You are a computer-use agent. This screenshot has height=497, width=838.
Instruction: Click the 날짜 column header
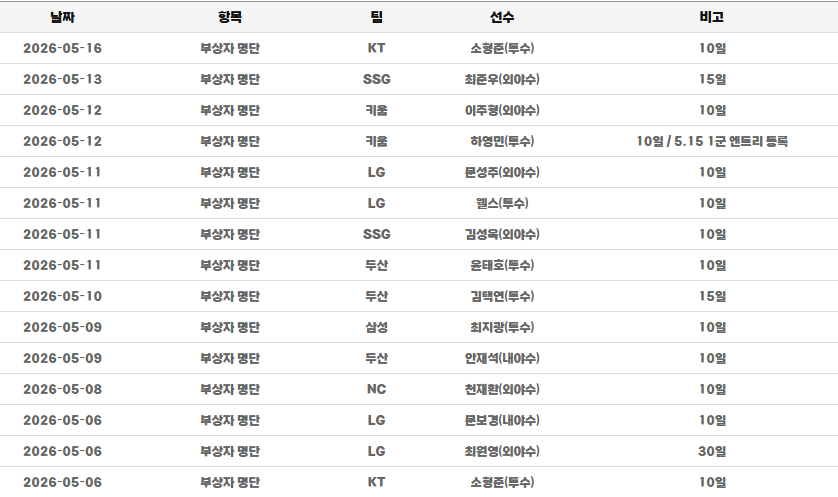[63, 17]
